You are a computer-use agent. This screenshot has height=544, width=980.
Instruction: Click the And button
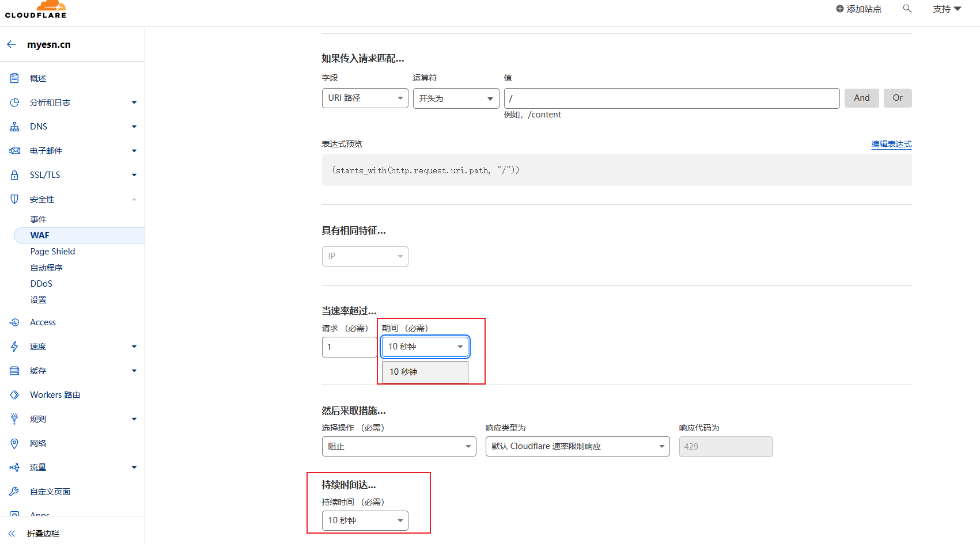click(861, 98)
